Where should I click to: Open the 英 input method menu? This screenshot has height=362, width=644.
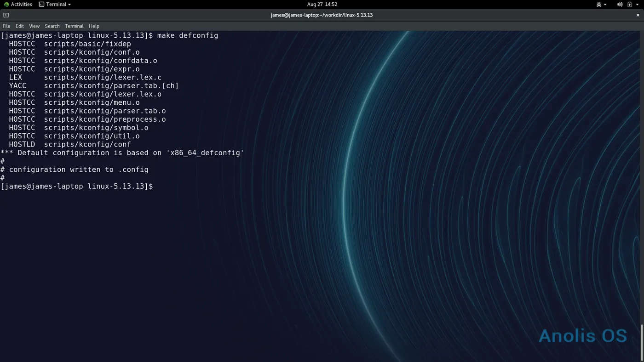coord(601,4)
